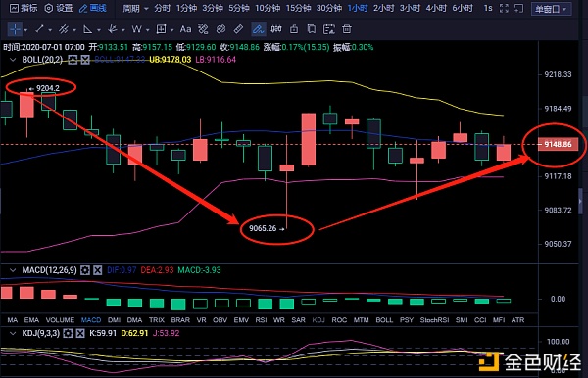Switch to the 4小时 timeframe

tap(436, 8)
